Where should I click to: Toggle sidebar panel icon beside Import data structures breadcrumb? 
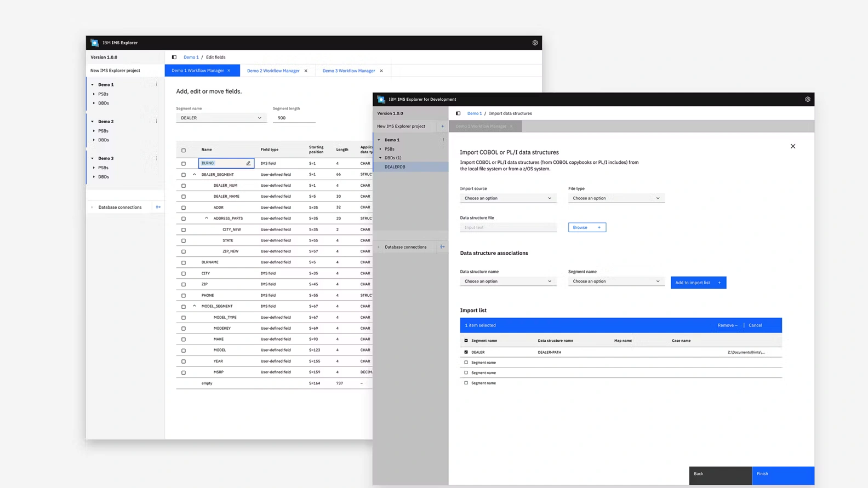coord(458,113)
